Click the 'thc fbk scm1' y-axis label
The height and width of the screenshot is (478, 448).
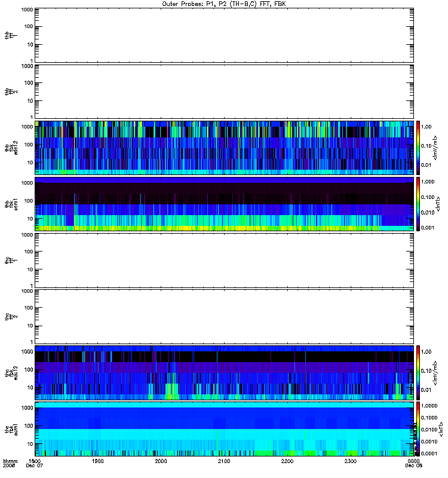tap(11, 429)
